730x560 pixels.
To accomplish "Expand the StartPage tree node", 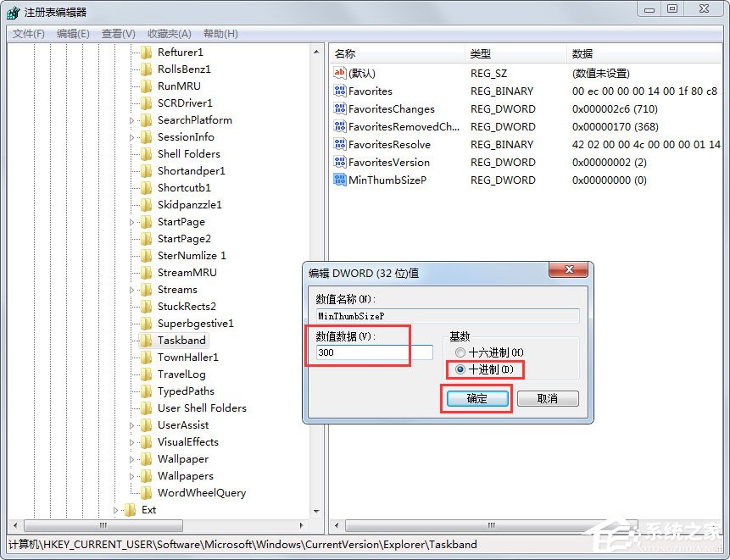I will (x=131, y=221).
